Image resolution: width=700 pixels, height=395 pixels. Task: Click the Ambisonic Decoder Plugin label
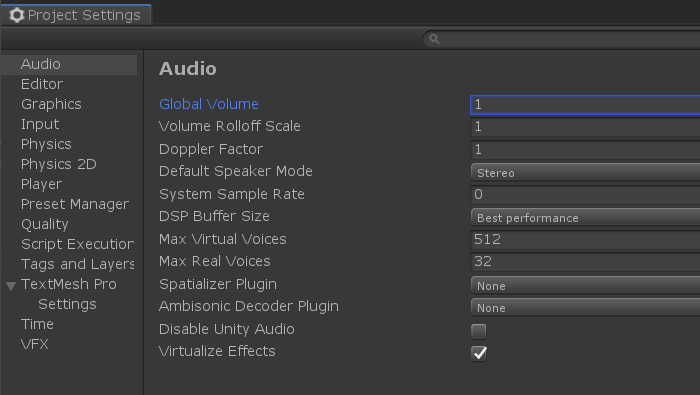coord(249,307)
